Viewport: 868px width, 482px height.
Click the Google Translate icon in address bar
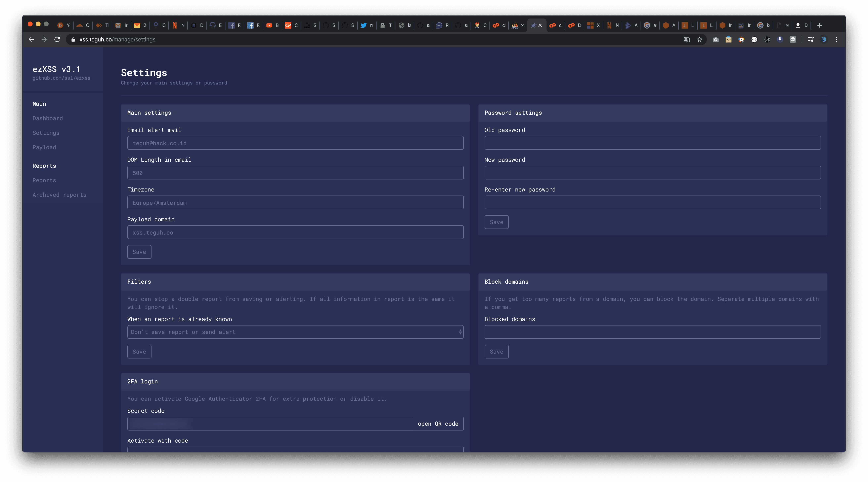(x=686, y=39)
